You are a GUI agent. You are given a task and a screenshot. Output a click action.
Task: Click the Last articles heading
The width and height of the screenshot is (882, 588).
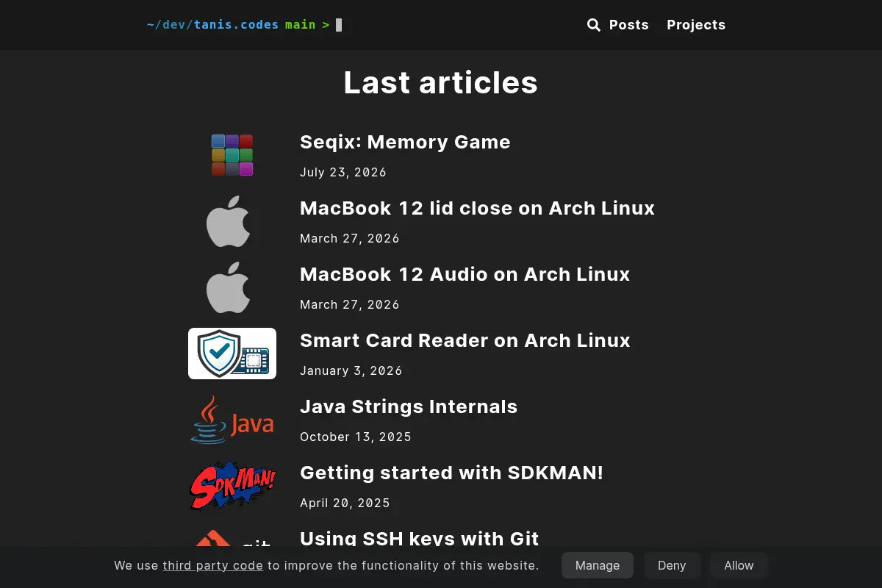pyautogui.click(x=441, y=82)
